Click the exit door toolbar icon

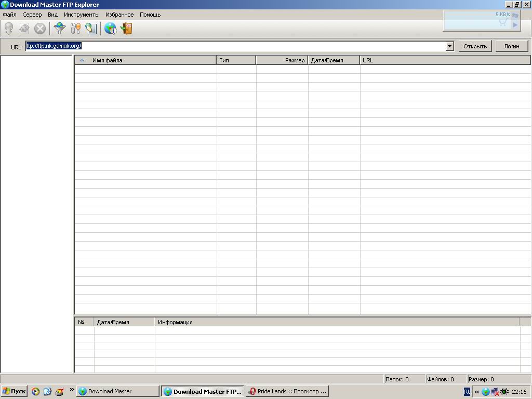pyautogui.click(x=127, y=29)
